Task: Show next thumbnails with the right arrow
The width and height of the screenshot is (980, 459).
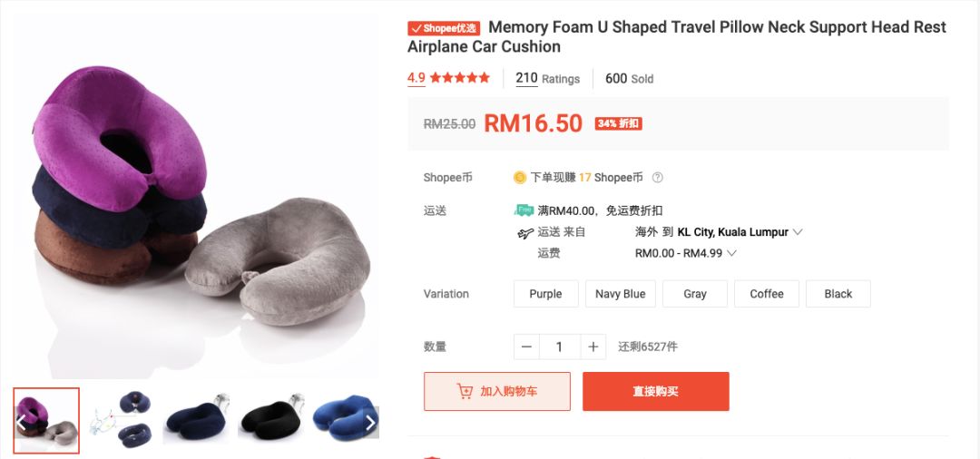Action: pyautogui.click(x=370, y=423)
